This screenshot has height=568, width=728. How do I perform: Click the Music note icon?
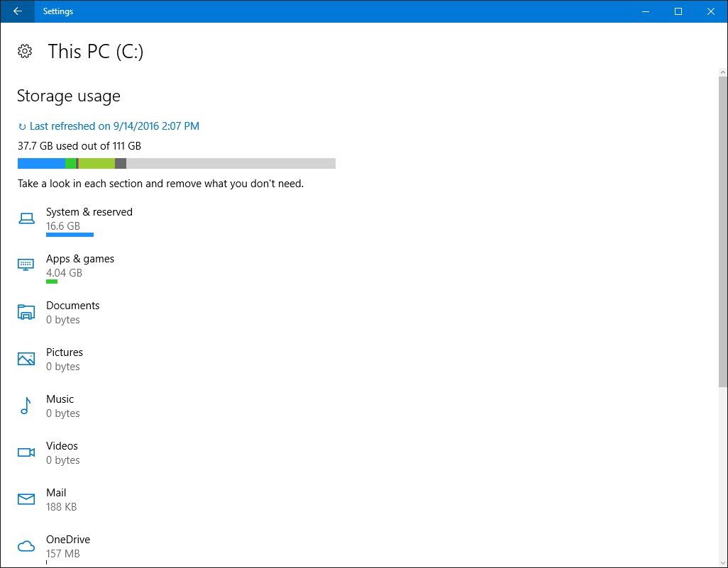[x=26, y=405]
